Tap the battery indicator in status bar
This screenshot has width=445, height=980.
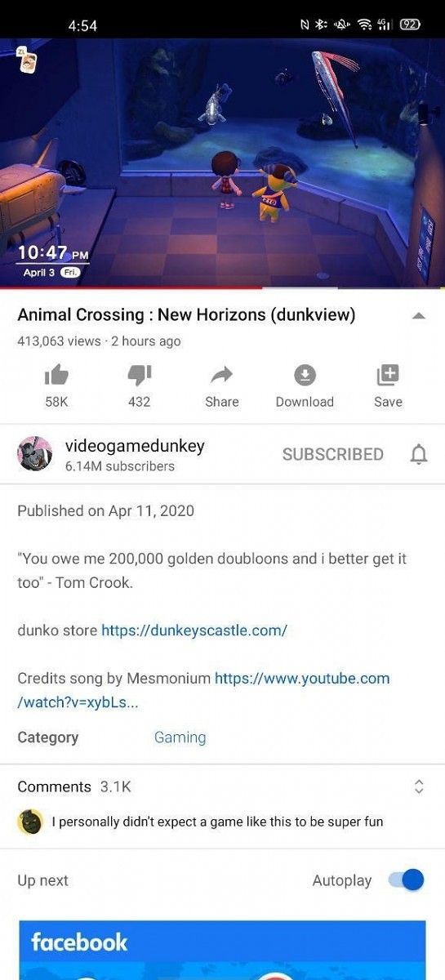click(411, 24)
